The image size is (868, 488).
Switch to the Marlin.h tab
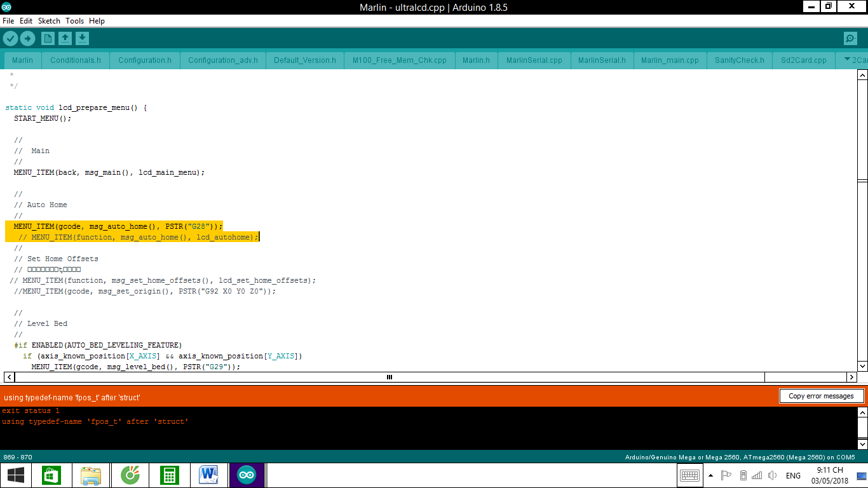(476, 60)
